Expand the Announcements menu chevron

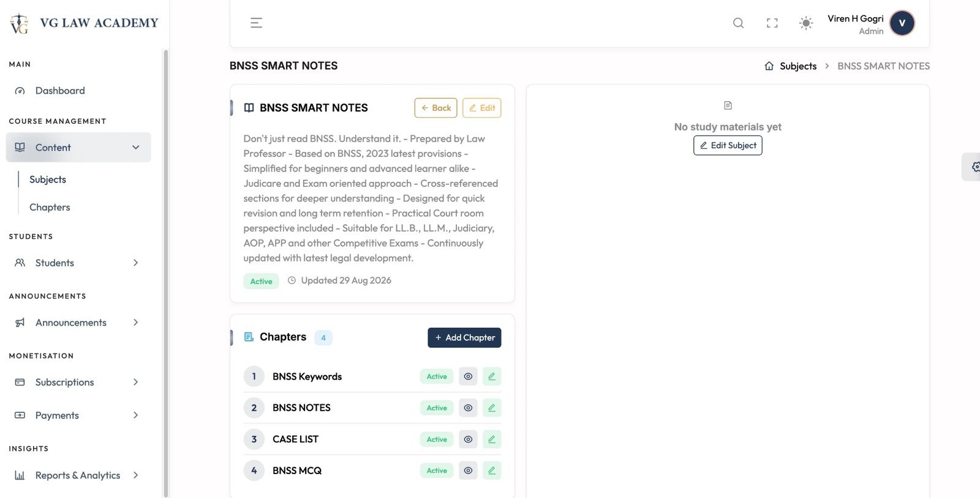click(136, 322)
